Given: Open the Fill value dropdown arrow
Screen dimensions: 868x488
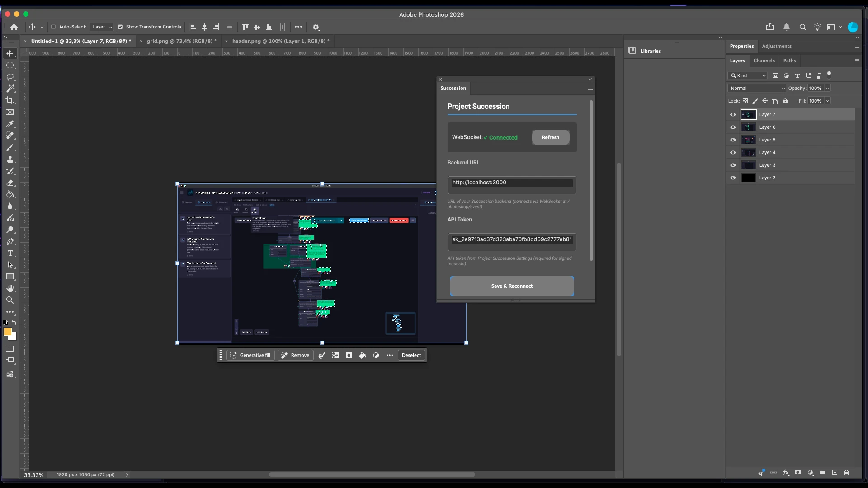Looking at the screenshot, I should [x=827, y=101].
